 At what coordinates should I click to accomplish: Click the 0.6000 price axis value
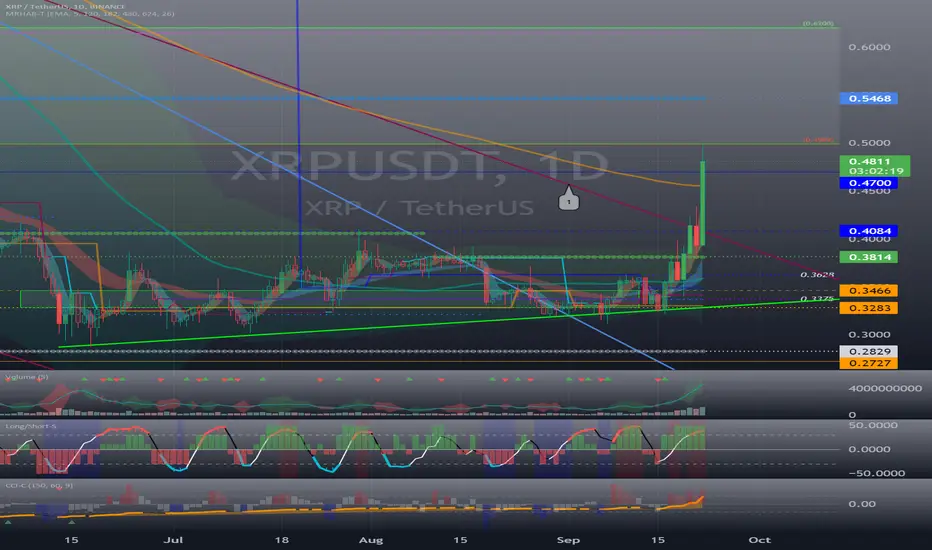pos(869,47)
